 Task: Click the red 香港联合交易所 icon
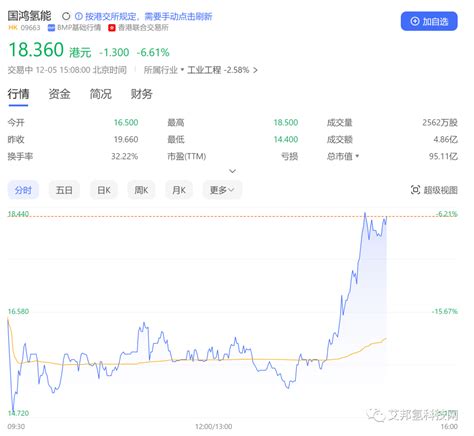(x=112, y=28)
